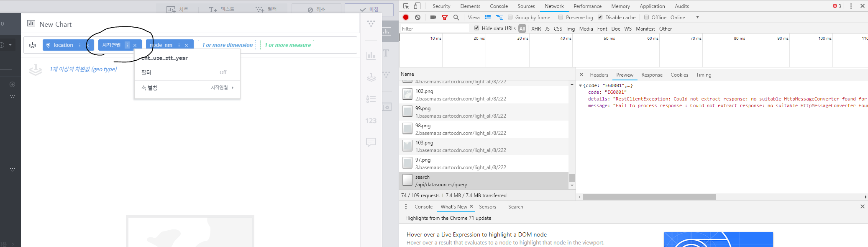
Task: Click the request list vertical scrollbar thumb
Action: click(x=572, y=178)
